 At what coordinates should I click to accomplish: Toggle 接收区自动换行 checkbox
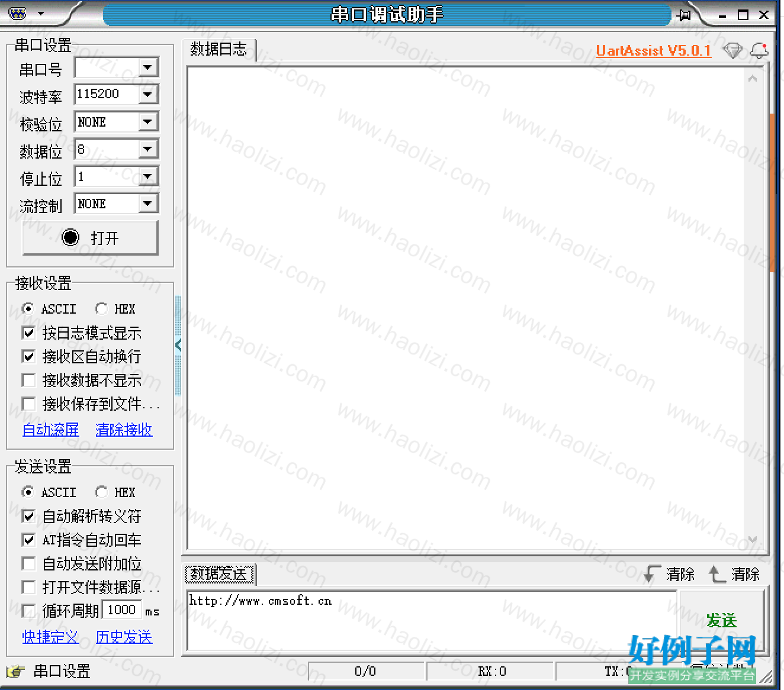pyautogui.click(x=28, y=356)
